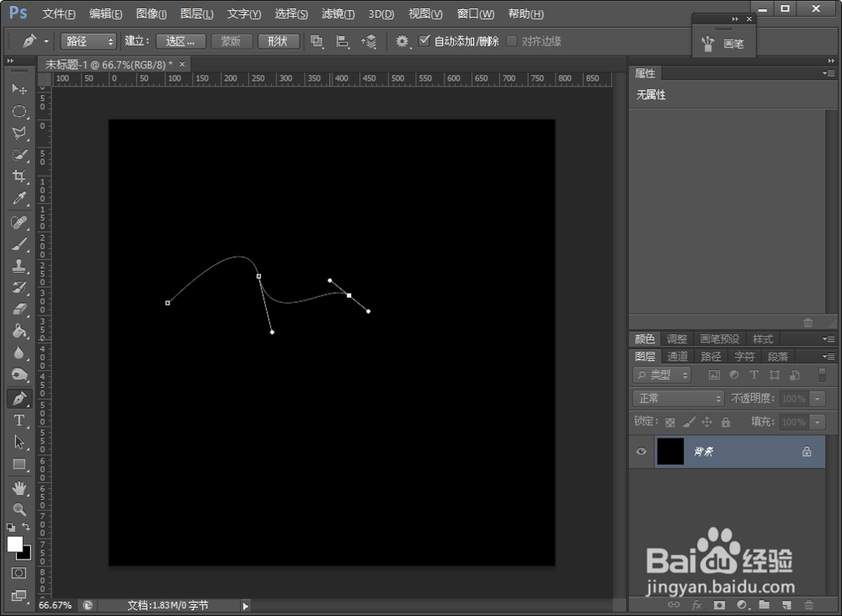
Task: Toggle lock image pixels brush icon
Action: tap(689, 422)
